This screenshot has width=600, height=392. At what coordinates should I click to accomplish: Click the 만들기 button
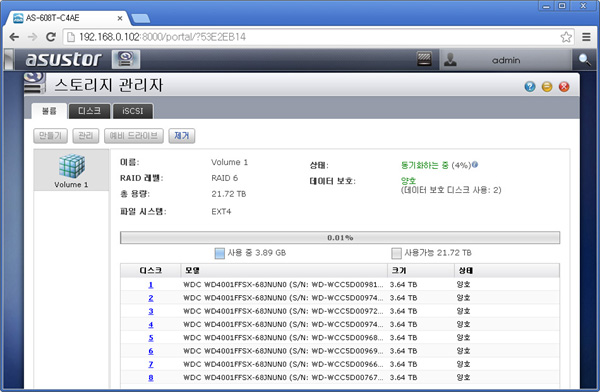[x=51, y=136]
